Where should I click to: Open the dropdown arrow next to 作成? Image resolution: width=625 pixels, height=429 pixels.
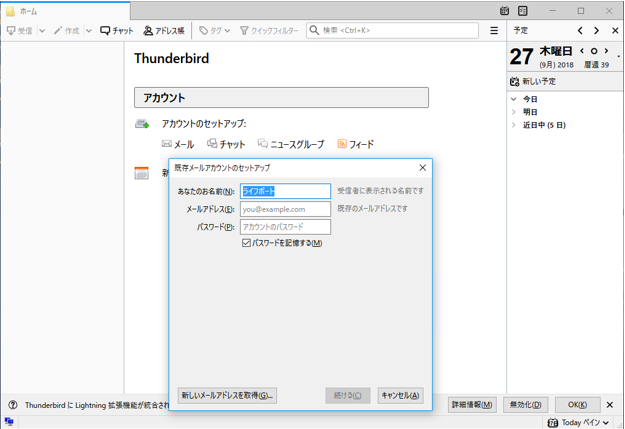tap(89, 31)
